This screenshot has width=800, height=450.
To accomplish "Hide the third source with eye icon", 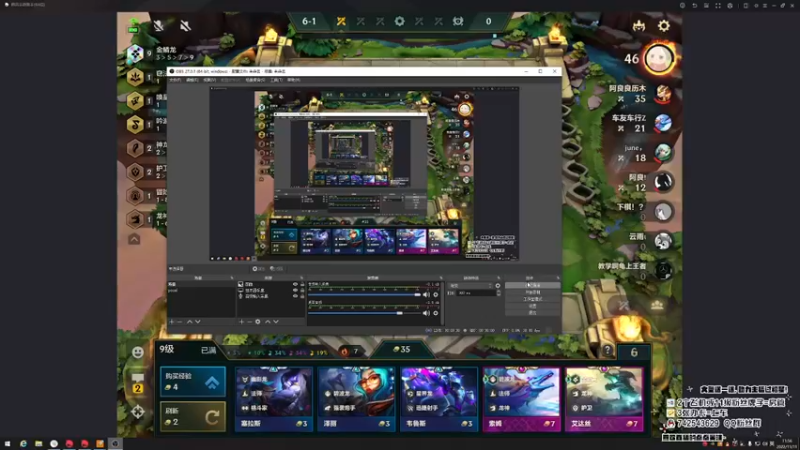I will coord(295,296).
